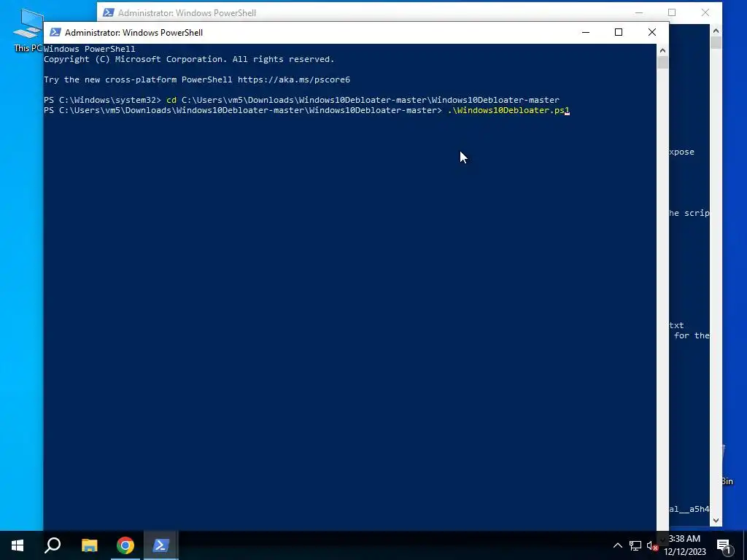Open clock showing 3:38 AM
Image resolution: width=747 pixels, height=560 pixels.
[684, 545]
